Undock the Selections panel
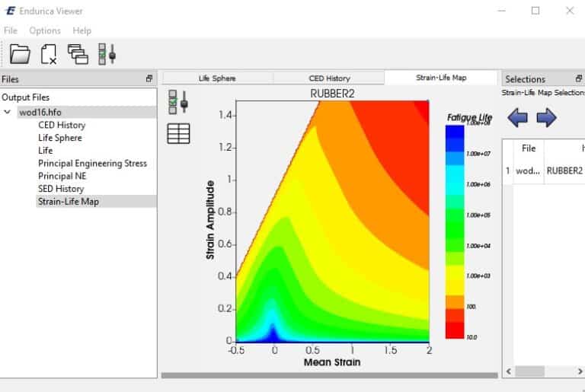Viewport: 585px width, 392px height. coord(579,79)
